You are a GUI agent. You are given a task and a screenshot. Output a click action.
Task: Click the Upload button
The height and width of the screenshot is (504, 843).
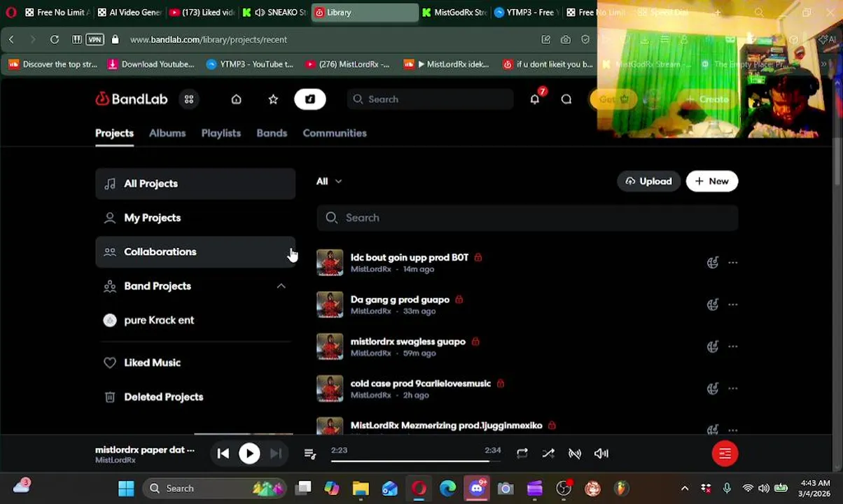coord(648,181)
